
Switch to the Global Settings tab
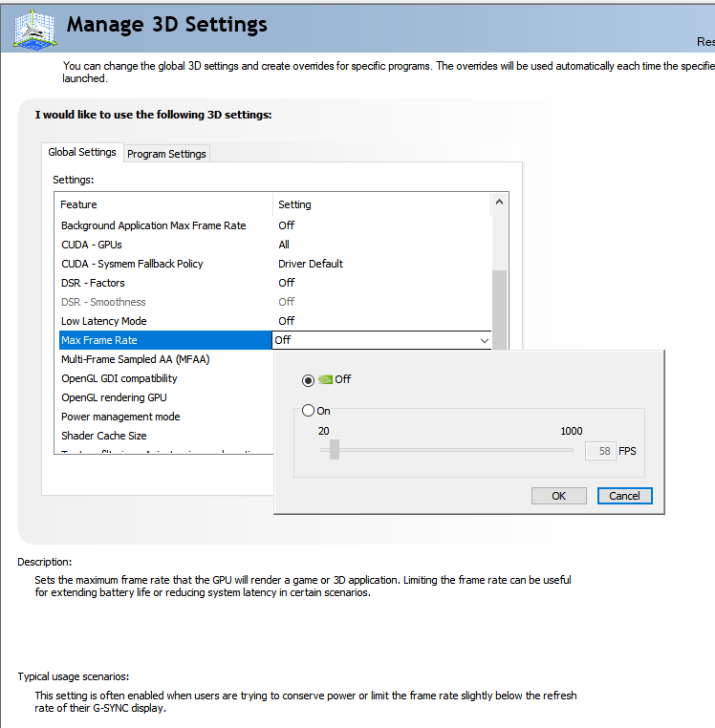point(82,152)
